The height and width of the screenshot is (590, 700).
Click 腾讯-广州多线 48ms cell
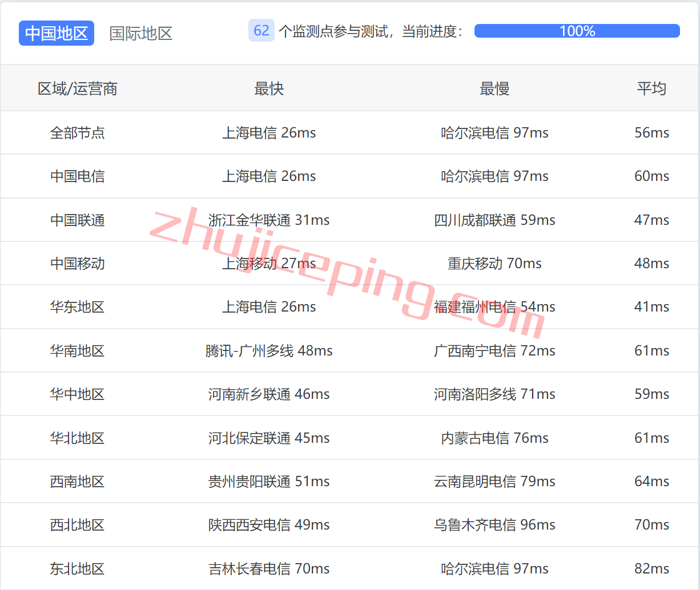[x=269, y=350]
